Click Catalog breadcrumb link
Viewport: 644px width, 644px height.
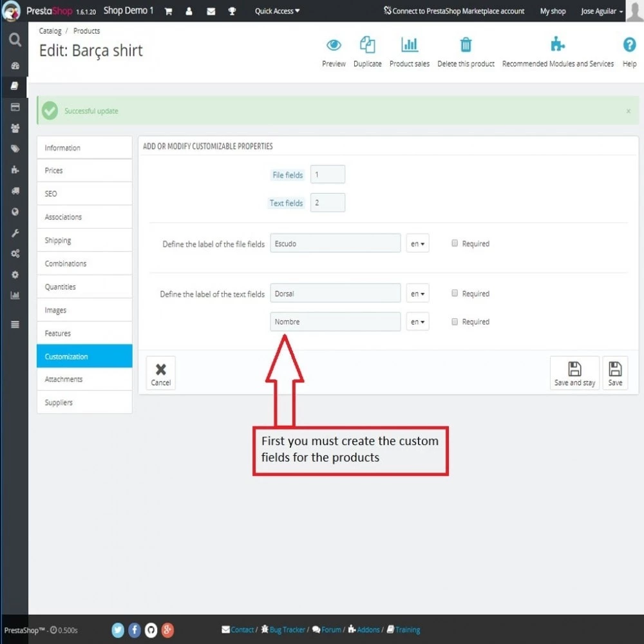coord(50,31)
